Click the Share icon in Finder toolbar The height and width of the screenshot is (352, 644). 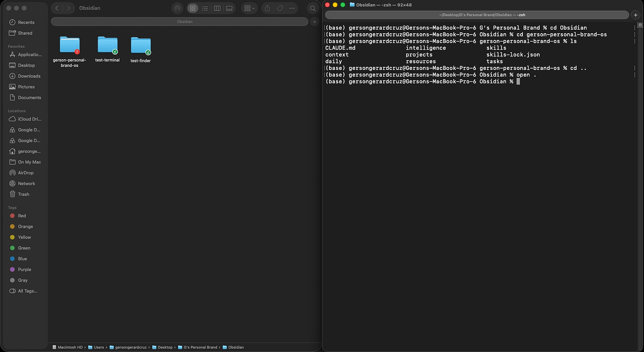coord(268,8)
